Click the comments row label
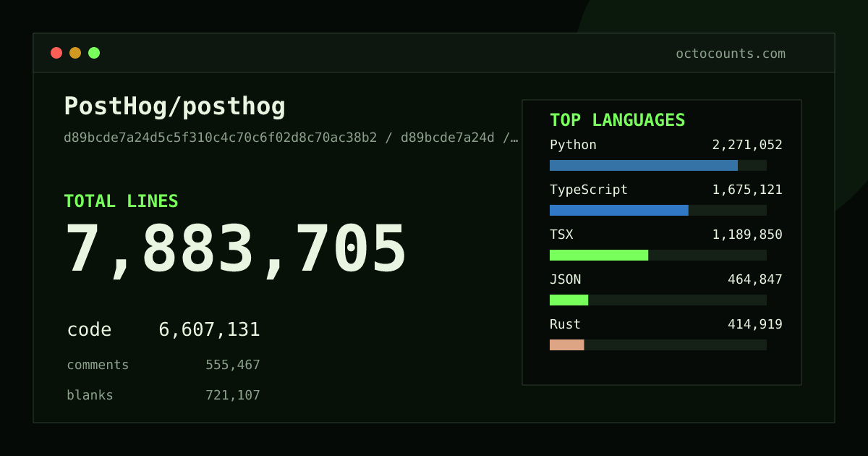The height and width of the screenshot is (456, 868). [x=98, y=365]
